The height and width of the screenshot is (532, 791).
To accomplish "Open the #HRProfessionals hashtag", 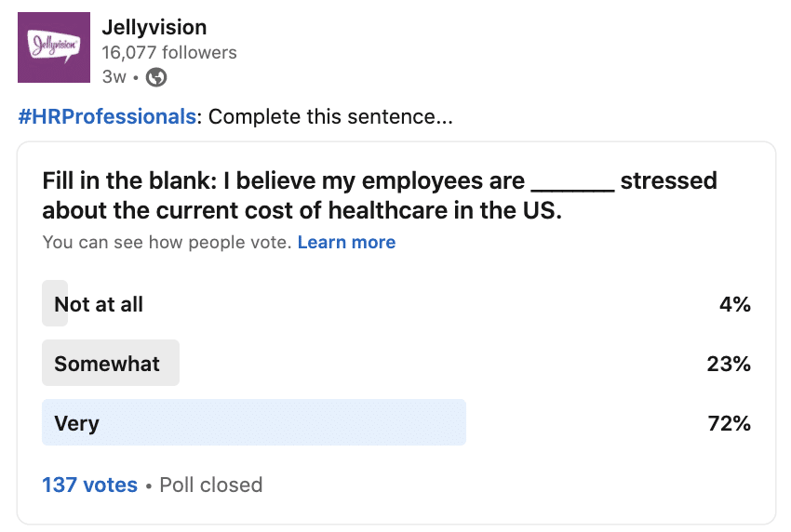I will 108,117.
